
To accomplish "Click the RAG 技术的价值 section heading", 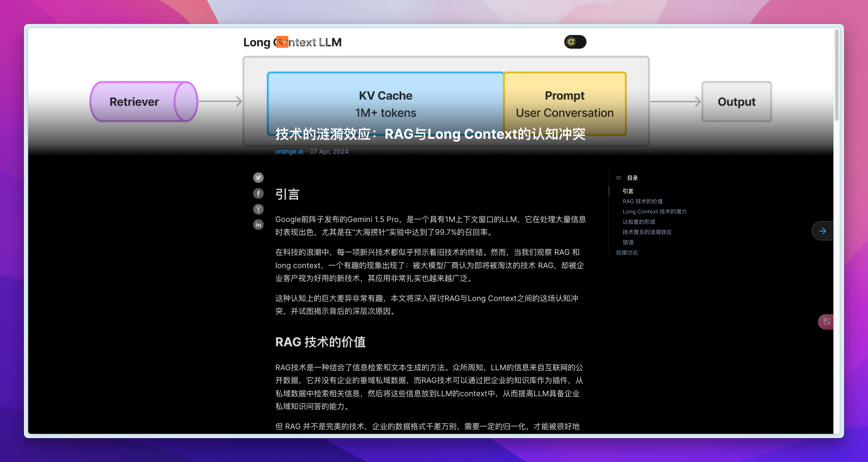I will pyautogui.click(x=320, y=342).
